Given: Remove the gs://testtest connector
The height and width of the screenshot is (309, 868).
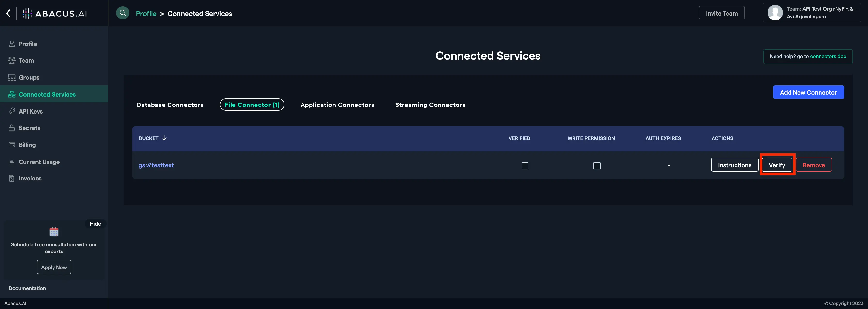Looking at the screenshot, I should tap(814, 165).
